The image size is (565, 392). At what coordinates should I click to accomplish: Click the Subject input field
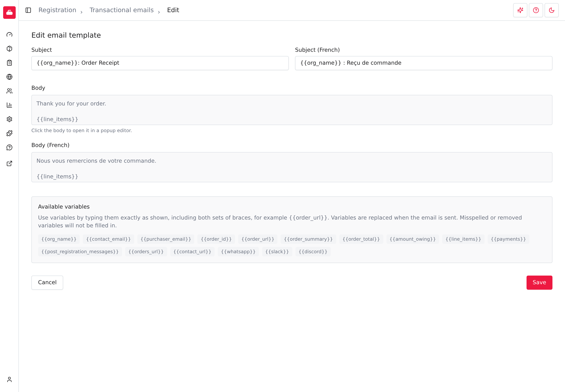[160, 63]
